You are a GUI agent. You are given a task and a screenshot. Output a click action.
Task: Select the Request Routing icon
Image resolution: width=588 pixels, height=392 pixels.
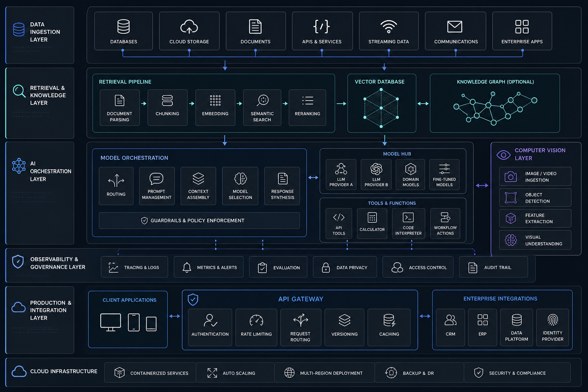click(x=301, y=320)
